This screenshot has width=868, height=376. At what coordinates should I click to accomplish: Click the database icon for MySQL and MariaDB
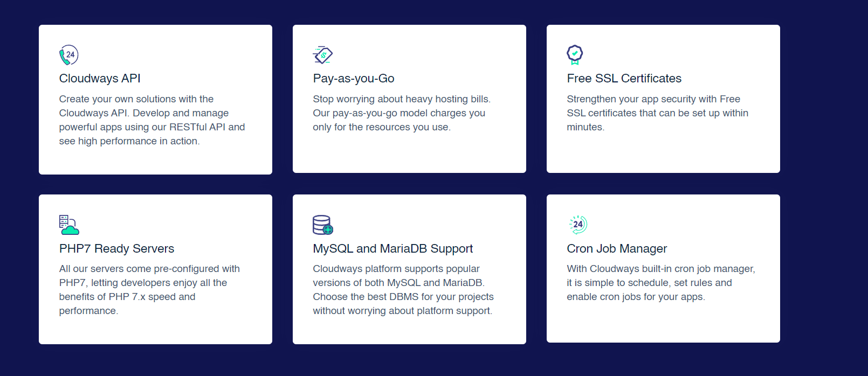click(323, 225)
